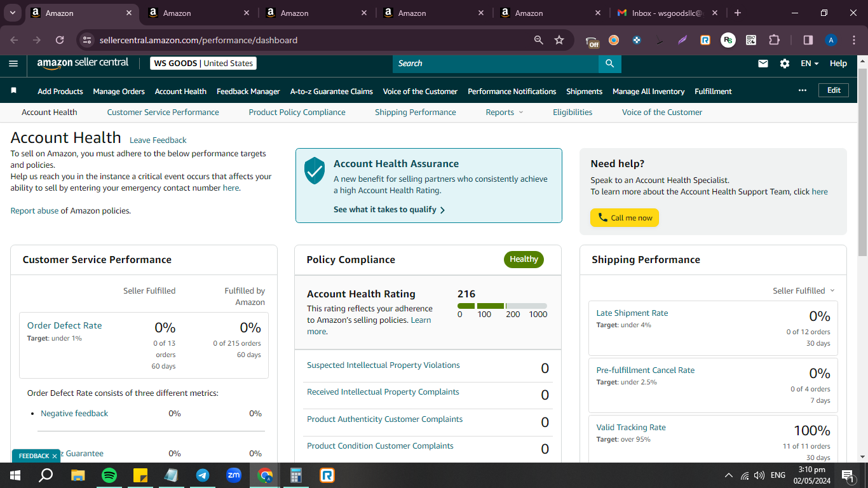Click the Healthy status badge

pyautogui.click(x=524, y=259)
